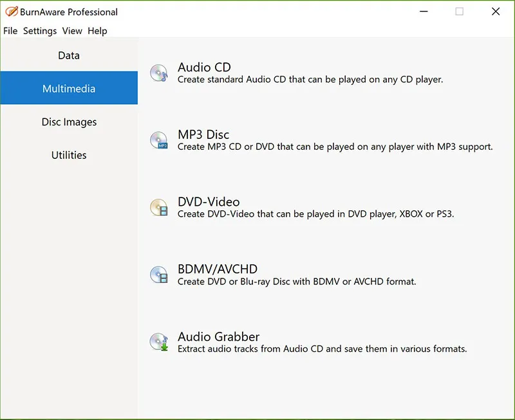This screenshot has height=420, width=515.
Task: Show the Utilities category
Action: 69,155
